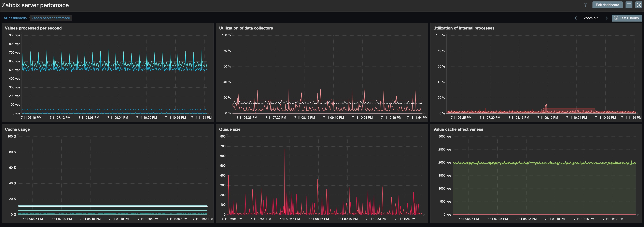The image size is (644, 227).
Task: Click the 7-11 06:28 PM time label
Action: click(x=468, y=219)
